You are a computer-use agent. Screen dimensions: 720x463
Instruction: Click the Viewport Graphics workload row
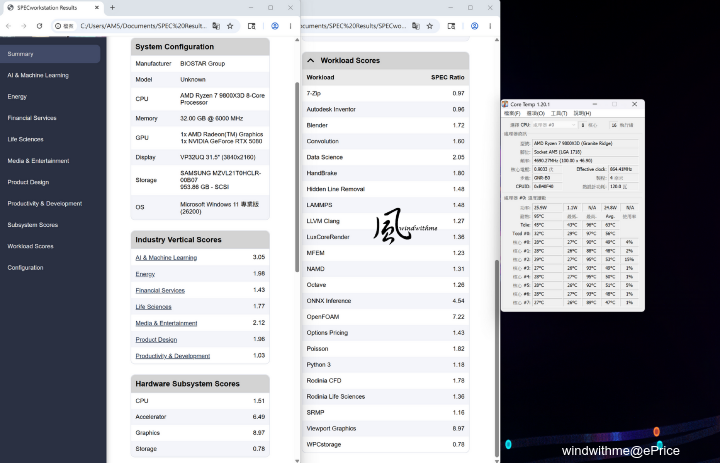pos(385,429)
